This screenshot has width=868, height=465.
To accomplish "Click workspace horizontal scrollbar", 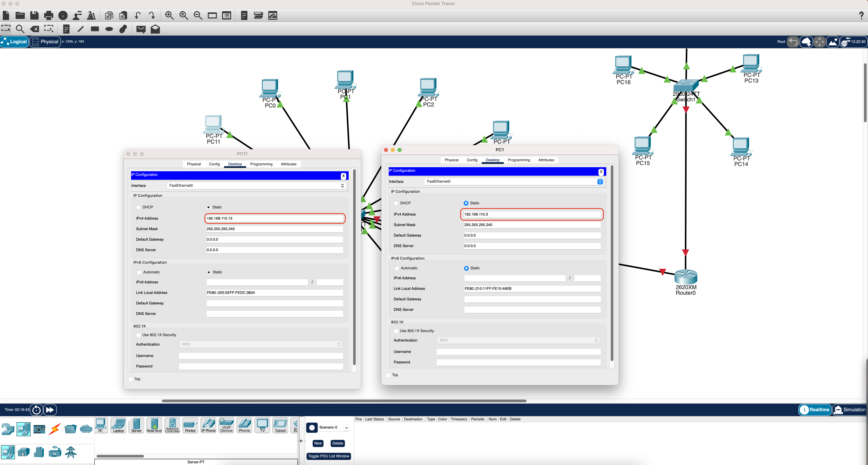I will (x=344, y=401).
